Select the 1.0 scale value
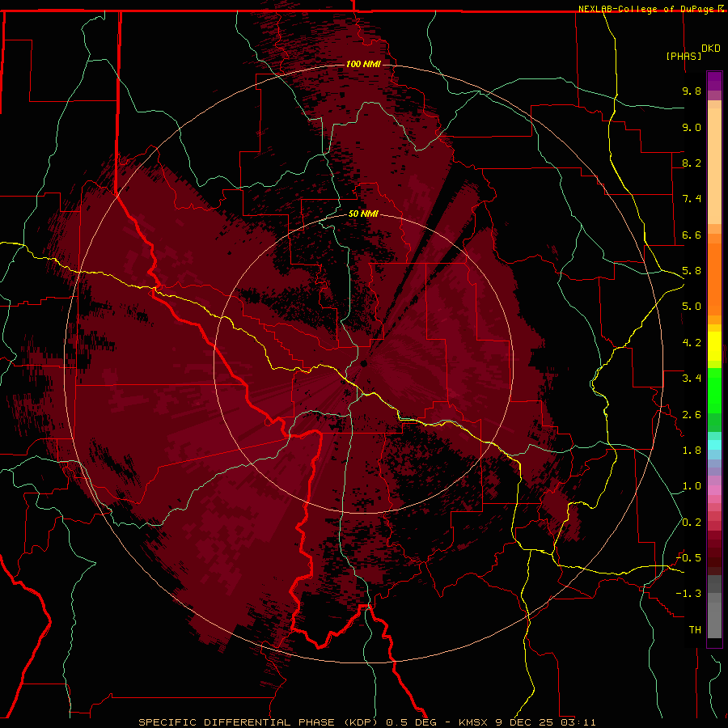This screenshot has width=728, height=728. 692,486
